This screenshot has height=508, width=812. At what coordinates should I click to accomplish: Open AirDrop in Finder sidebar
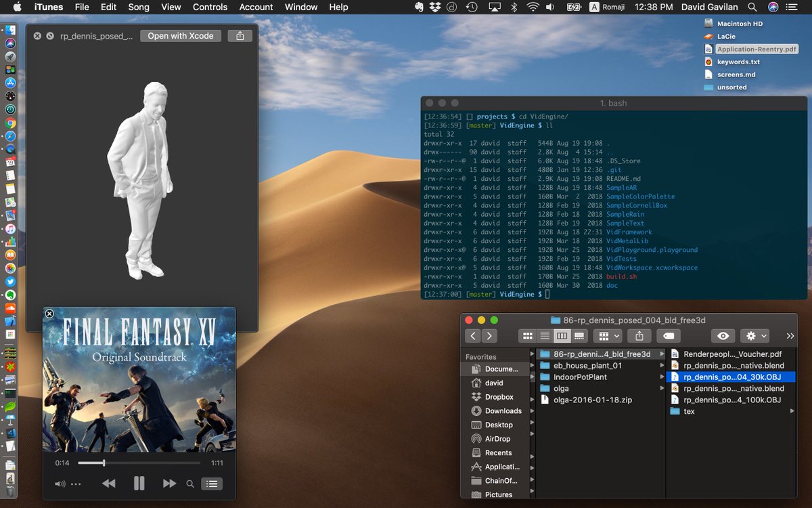point(497,439)
